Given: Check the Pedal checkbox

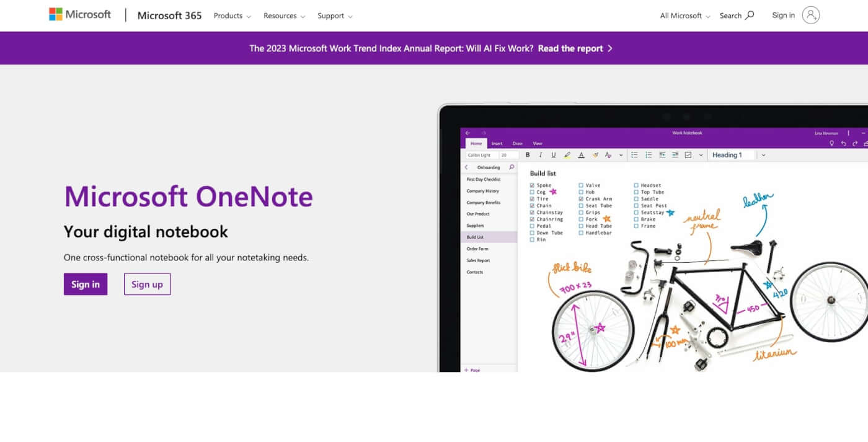Looking at the screenshot, I should 532,226.
